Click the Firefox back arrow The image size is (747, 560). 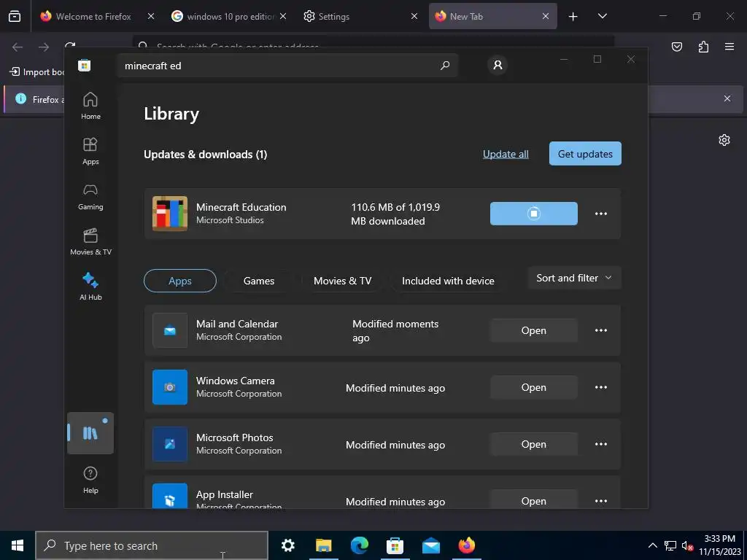(x=18, y=47)
